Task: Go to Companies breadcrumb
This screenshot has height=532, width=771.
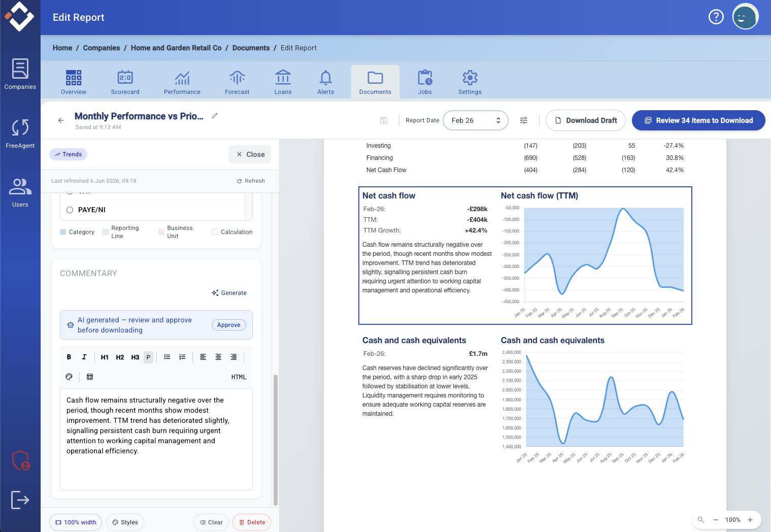Action: pos(102,48)
